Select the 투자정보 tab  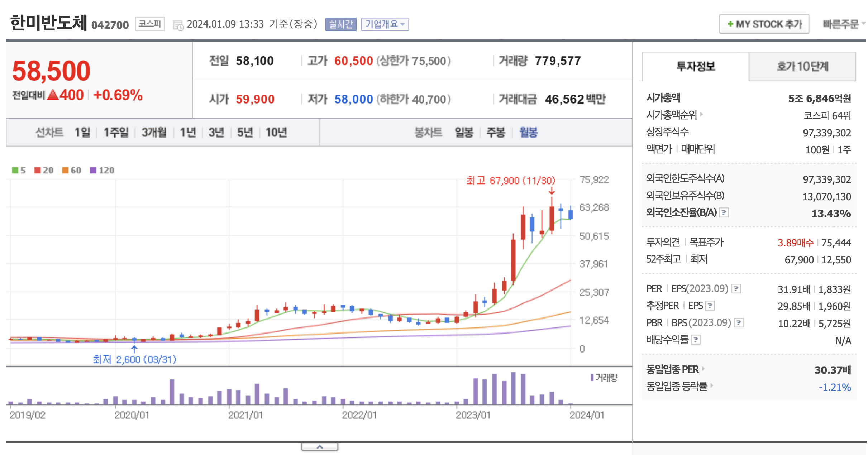(695, 67)
